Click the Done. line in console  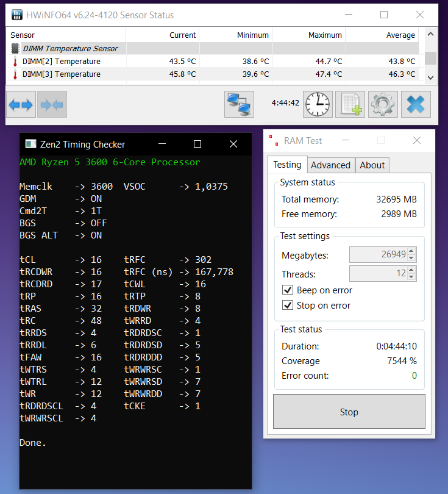click(33, 443)
